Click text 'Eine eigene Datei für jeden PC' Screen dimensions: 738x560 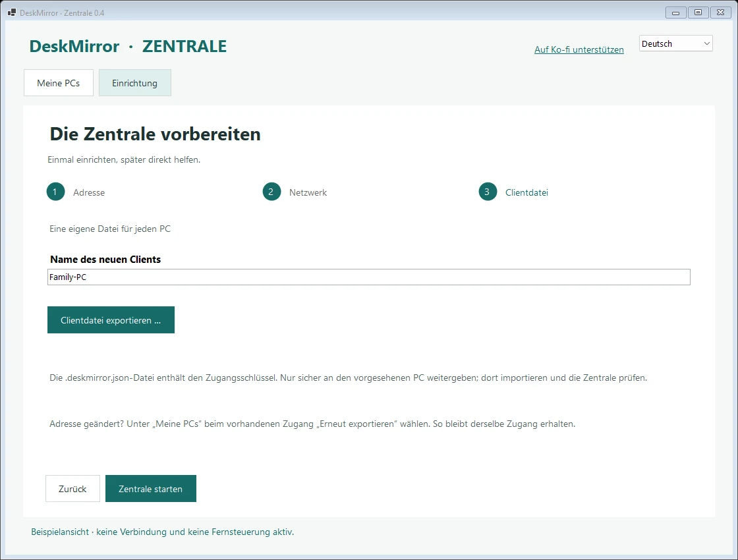[x=110, y=229]
